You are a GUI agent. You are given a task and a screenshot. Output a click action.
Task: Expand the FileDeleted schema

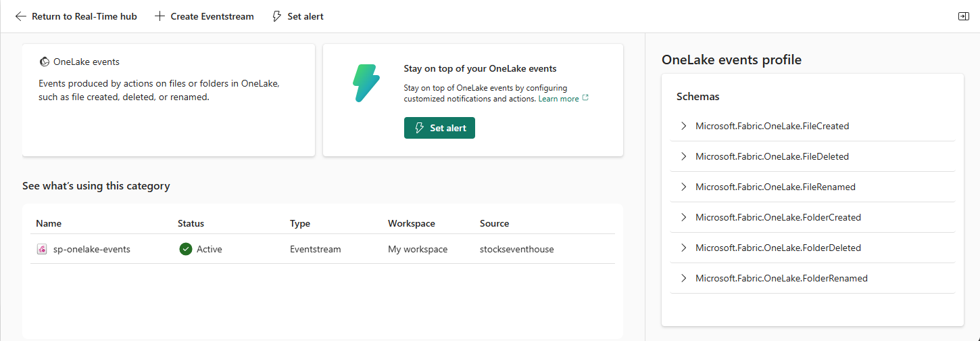pos(683,156)
